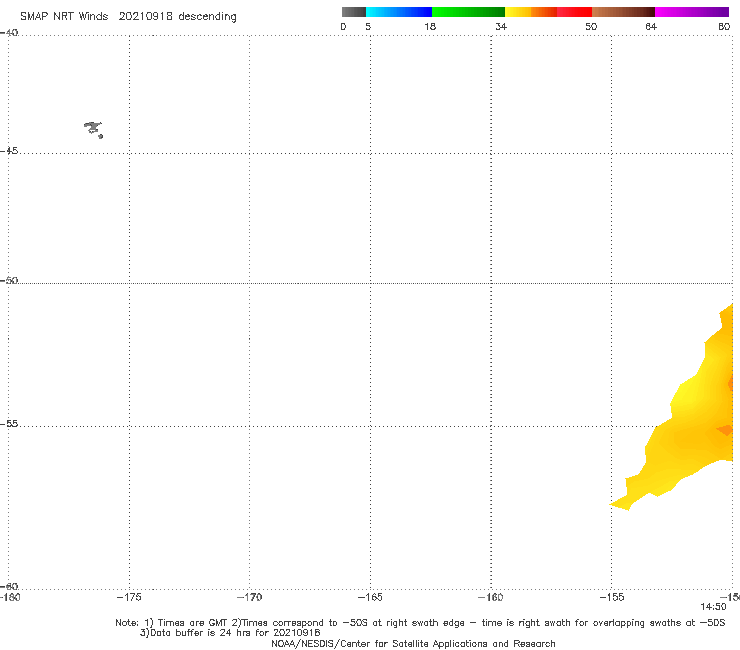740x650 pixels.
Task: Click the brown segment of the wind color bar
Action: pyautogui.click(x=623, y=12)
